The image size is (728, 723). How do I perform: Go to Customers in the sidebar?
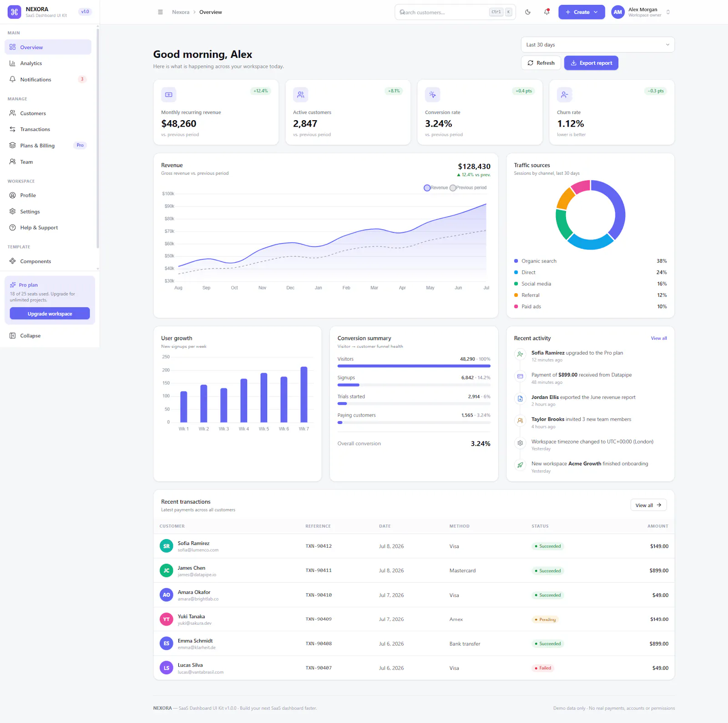[48, 113]
